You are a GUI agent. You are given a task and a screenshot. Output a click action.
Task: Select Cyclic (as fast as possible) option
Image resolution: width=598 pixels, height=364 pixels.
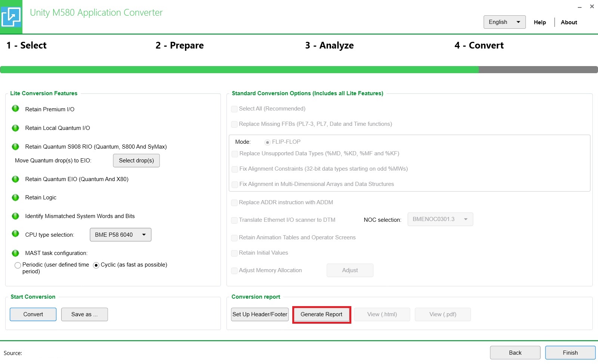[96, 265]
